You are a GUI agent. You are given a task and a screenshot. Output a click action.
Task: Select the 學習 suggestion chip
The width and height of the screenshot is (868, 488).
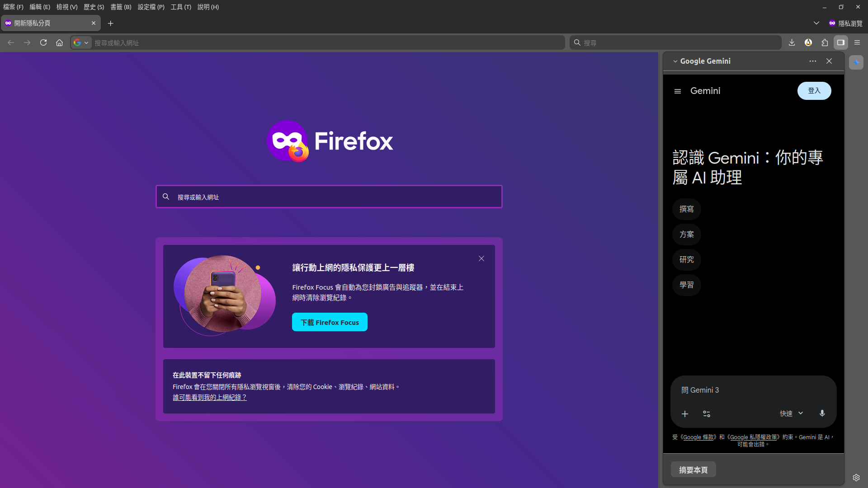tap(686, 285)
